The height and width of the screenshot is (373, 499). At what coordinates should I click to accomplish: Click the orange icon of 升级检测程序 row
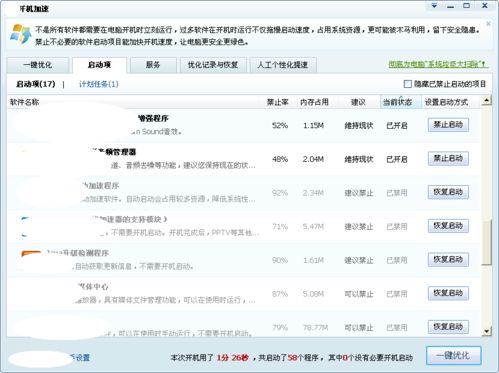(31, 254)
